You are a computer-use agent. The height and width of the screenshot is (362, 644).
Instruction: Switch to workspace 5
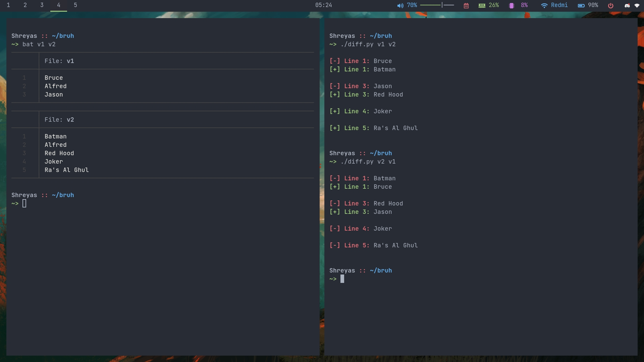(75, 5)
